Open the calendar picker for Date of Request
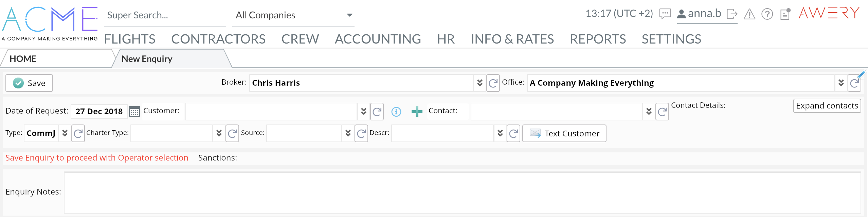Image resolution: width=868 pixels, height=217 pixels. pyautogui.click(x=134, y=112)
